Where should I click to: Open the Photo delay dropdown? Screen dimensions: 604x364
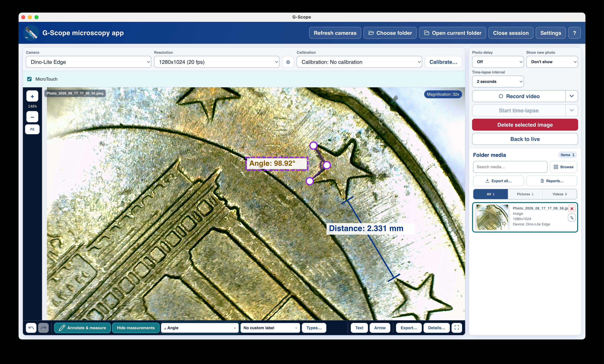pos(498,62)
